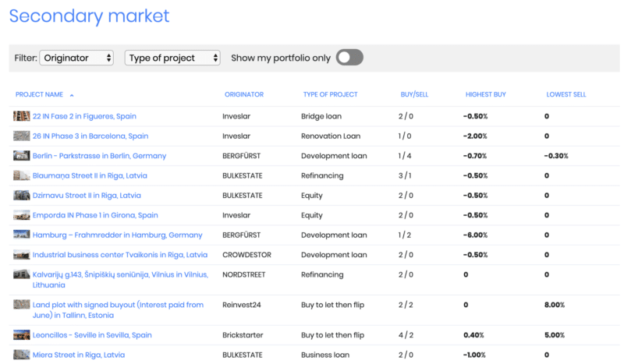Screen dimensions: 624x364
Task: Open Industrial business center Tvaikonis link
Action: pyautogui.click(x=120, y=255)
